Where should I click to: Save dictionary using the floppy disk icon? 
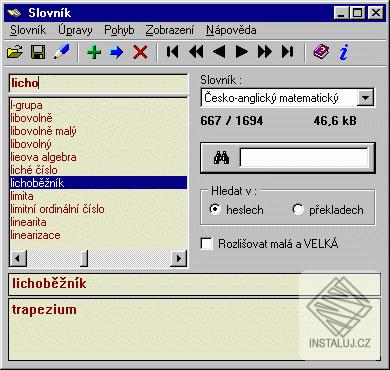[38, 52]
